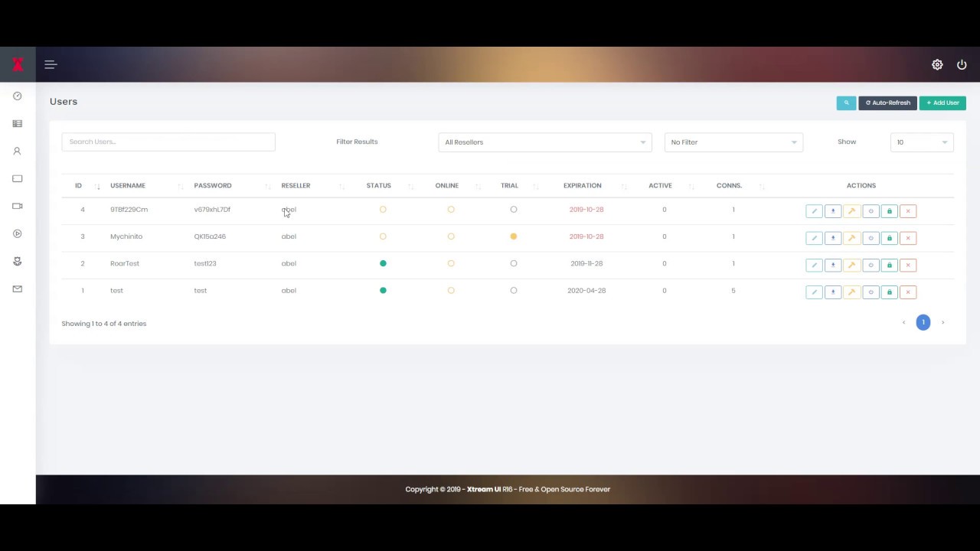Open the video camera streams sidebar icon
980x551 pixels.
pyautogui.click(x=17, y=206)
